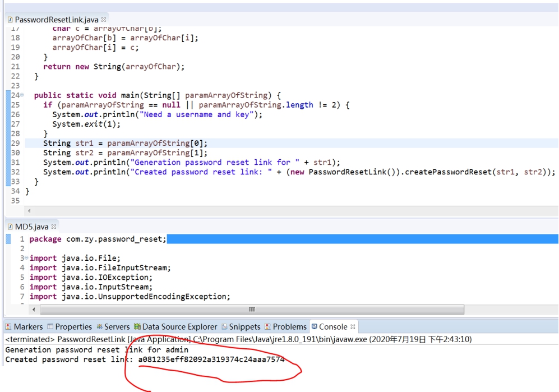Click 'arrayOfChar[b] = arrayOfChar[i];' line

[125, 38]
